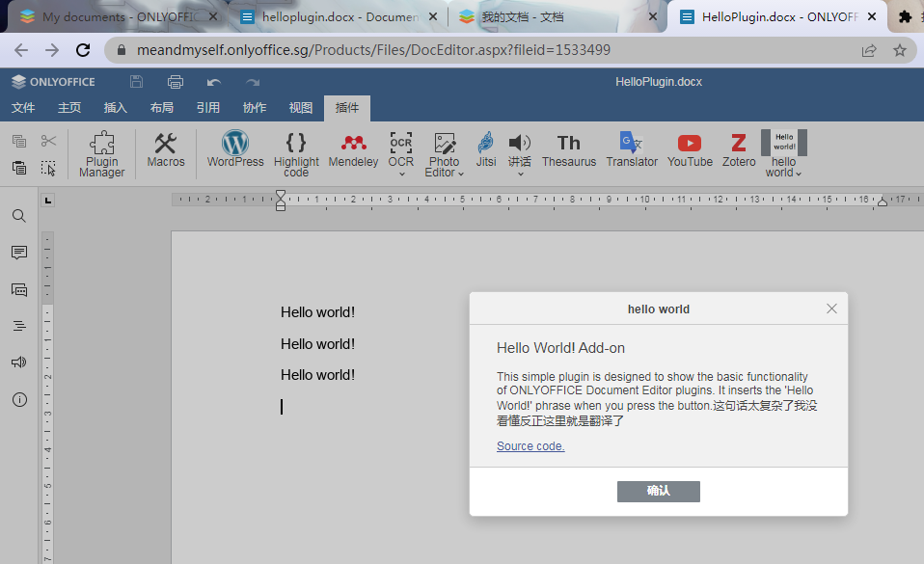Open the Comments panel in left sidebar
Image resolution: width=924 pixels, height=564 pixels.
[19, 253]
